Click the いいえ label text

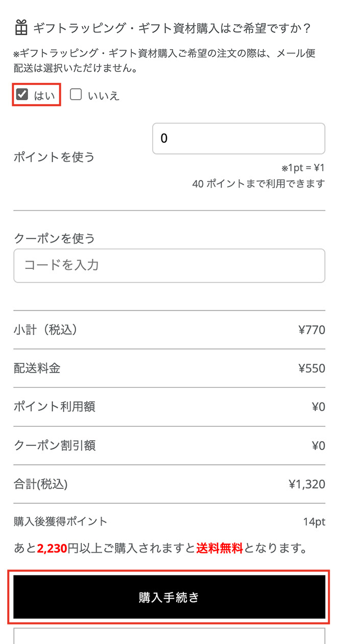click(x=104, y=96)
